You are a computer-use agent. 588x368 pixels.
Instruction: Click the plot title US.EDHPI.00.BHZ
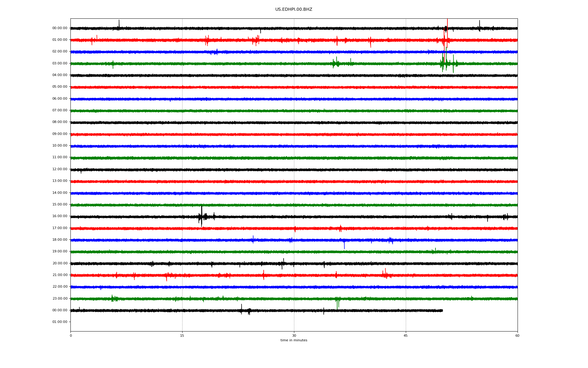click(293, 10)
